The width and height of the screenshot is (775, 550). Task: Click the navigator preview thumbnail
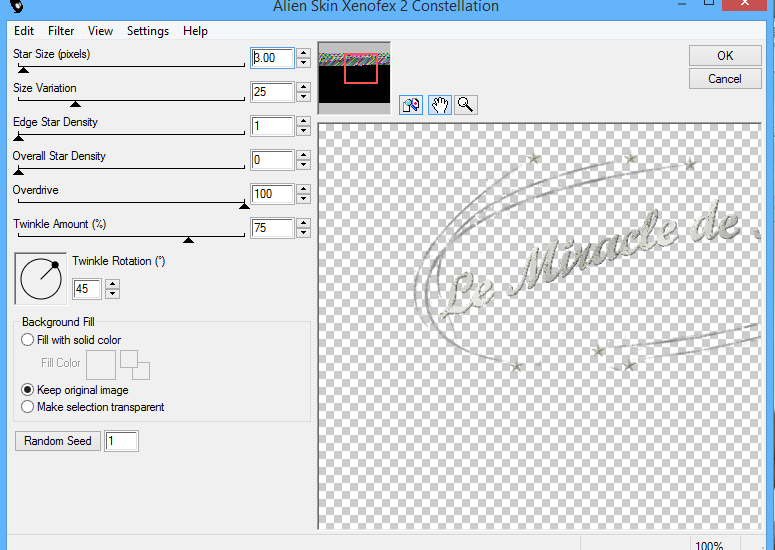[x=354, y=76]
